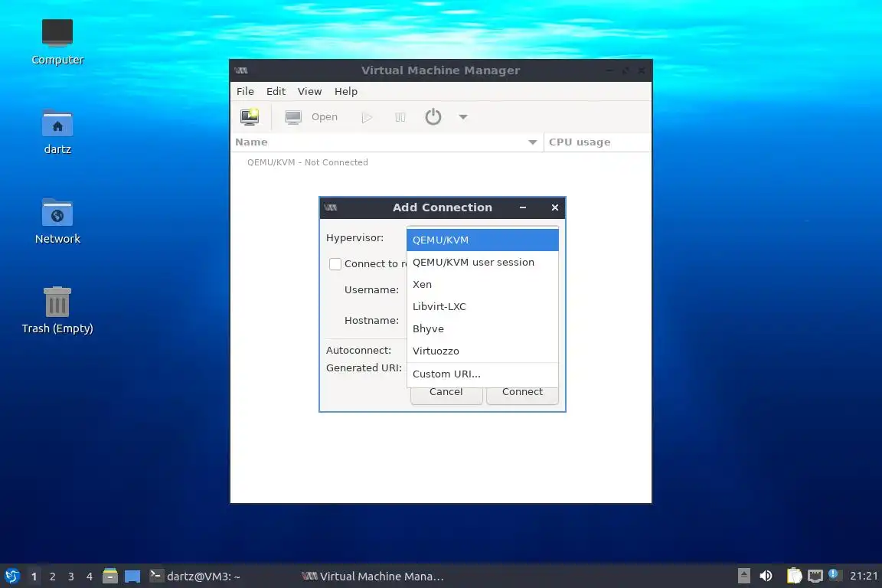Click the Cancel button

(x=446, y=392)
